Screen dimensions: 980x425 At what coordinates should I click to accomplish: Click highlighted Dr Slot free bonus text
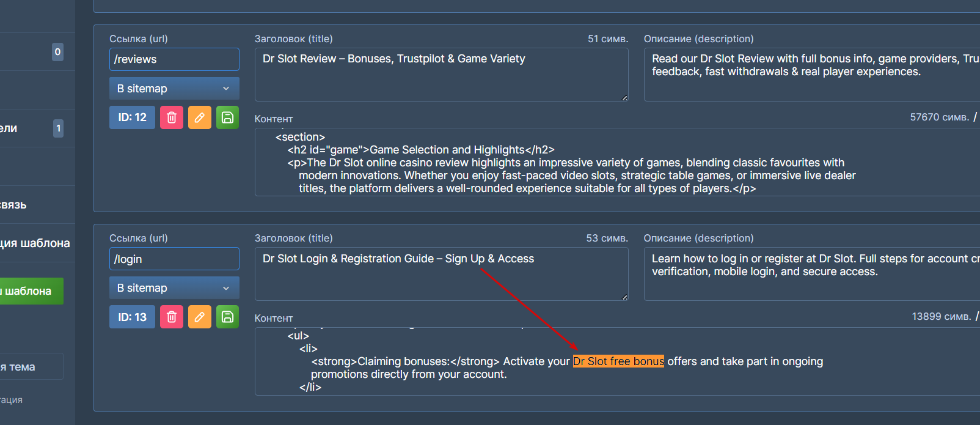point(618,361)
